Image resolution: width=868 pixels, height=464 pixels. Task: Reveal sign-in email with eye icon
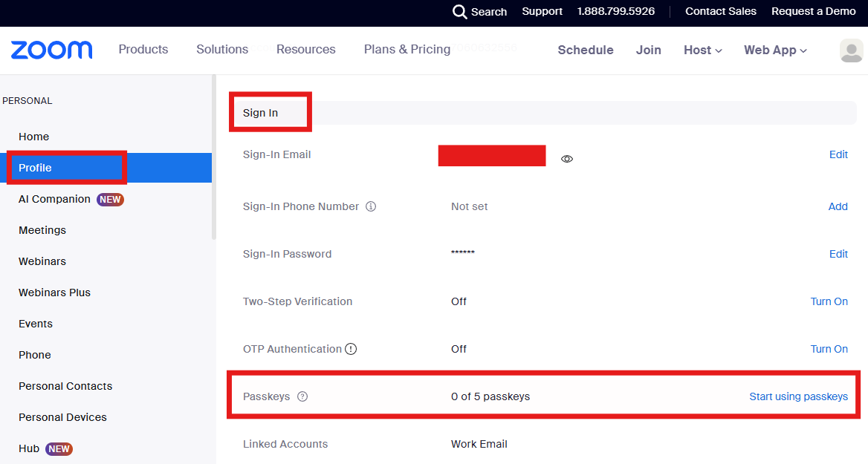point(567,159)
